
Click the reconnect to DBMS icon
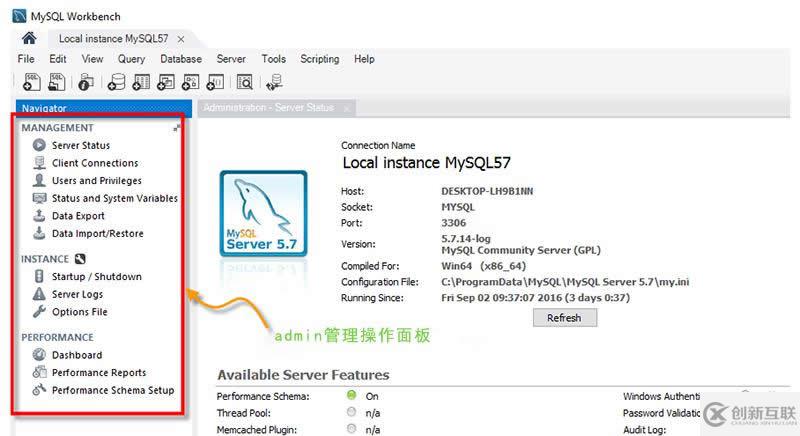[274, 82]
